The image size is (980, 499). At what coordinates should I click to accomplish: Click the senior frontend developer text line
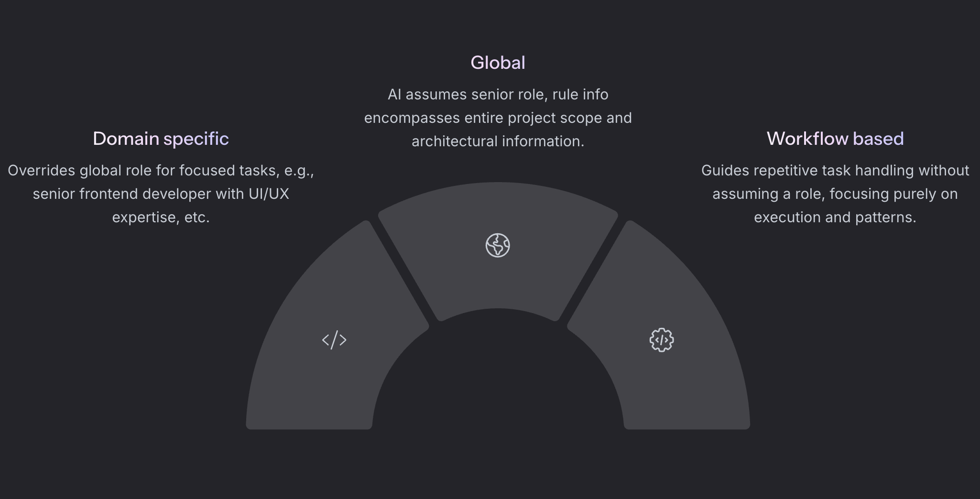tap(161, 194)
